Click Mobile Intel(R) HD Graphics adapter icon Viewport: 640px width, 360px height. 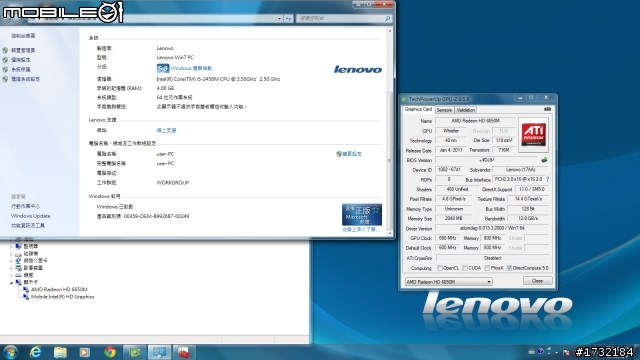26,297
